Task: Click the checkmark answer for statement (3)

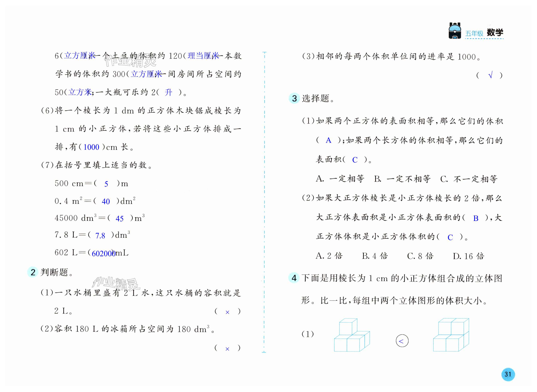Action: [x=490, y=75]
